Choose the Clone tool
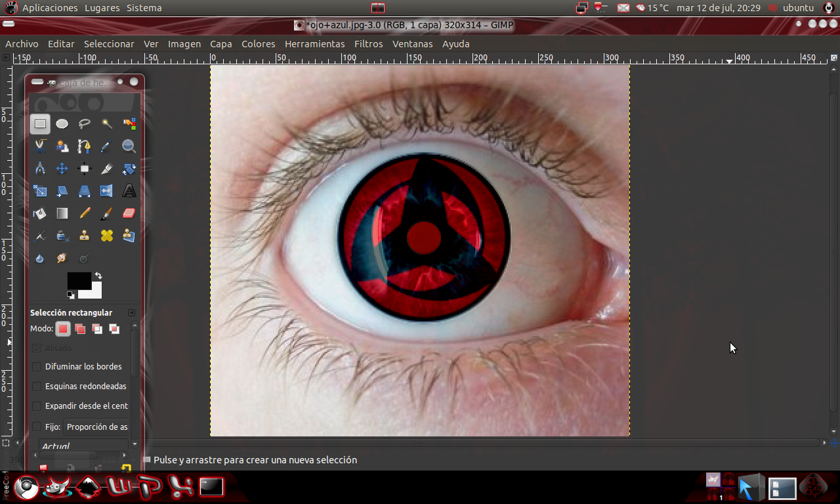Screen dimensions: 840x504 click(85, 235)
